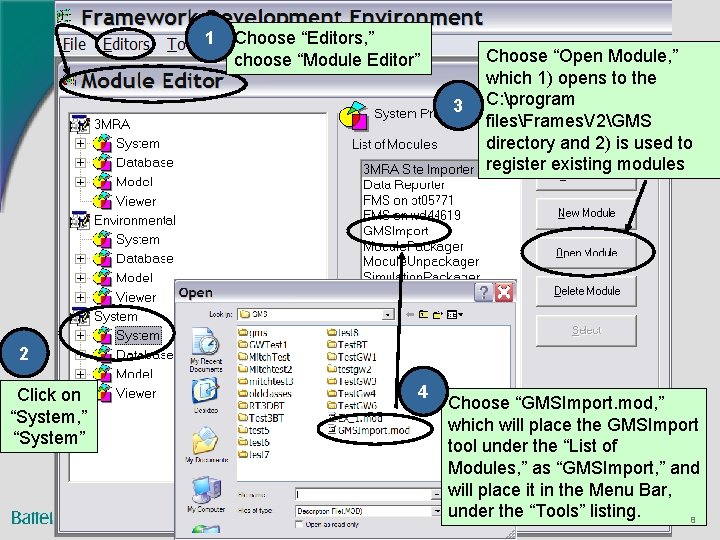Open My Documents place in dialog

[x=206, y=444]
